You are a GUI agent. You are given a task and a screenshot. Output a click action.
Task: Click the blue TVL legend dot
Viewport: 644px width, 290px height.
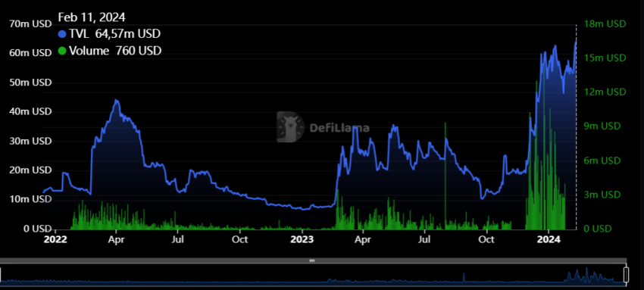click(62, 34)
